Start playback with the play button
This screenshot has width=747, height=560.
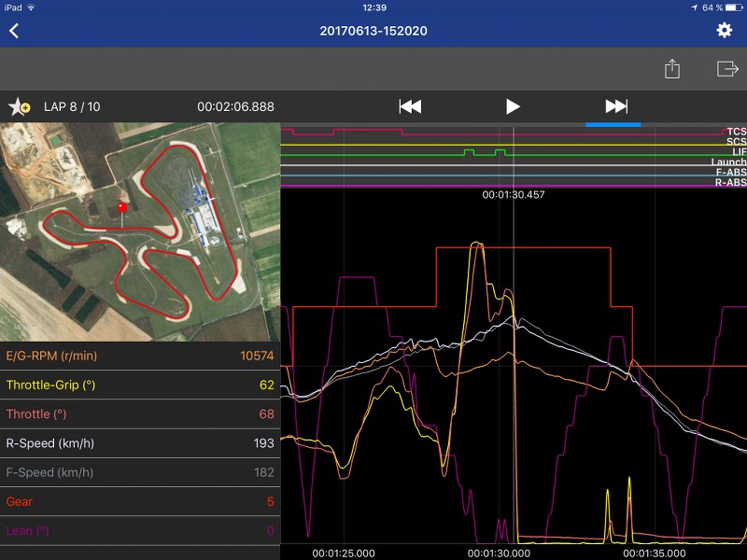point(513,106)
